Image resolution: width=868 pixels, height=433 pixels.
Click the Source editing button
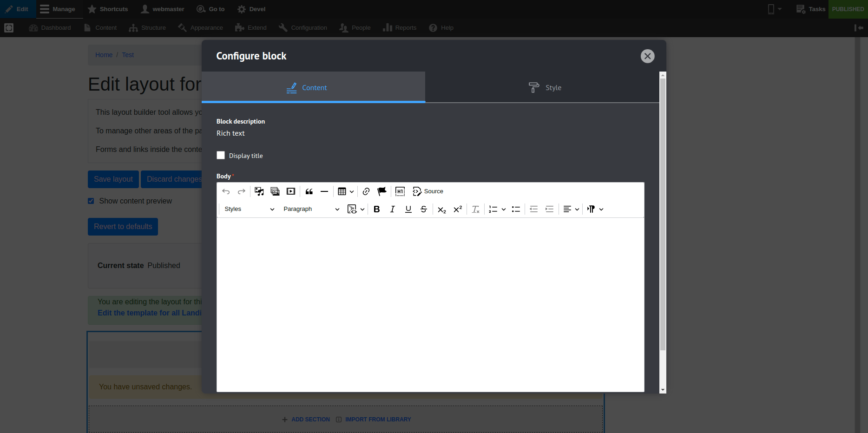[428, 191]
